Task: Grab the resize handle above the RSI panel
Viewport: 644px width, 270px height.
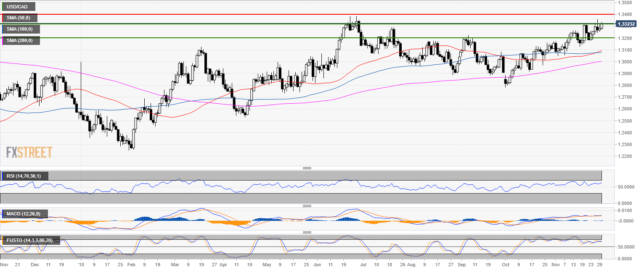Action: coord(307,168)
